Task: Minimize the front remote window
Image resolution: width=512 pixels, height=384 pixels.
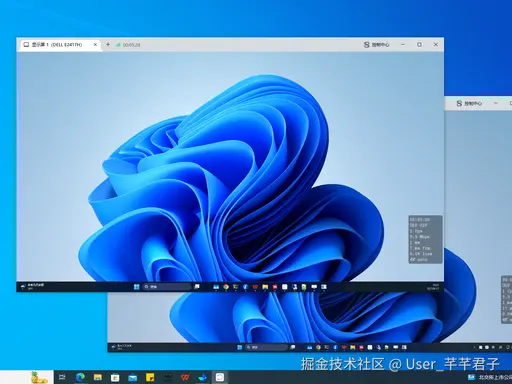Action: 403,44
